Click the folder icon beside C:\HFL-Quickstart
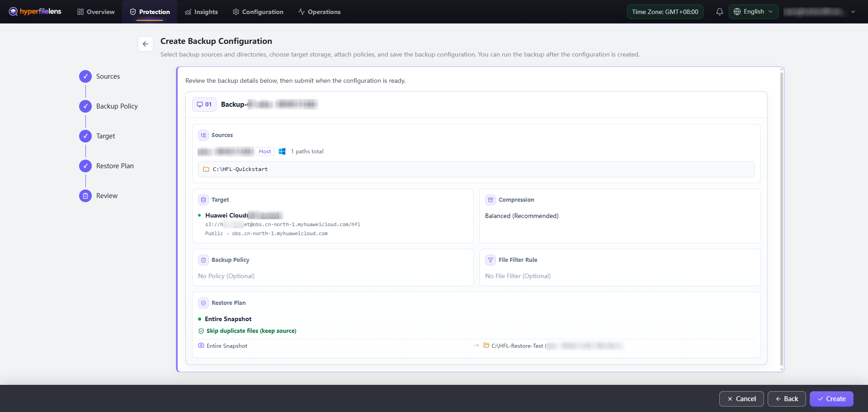 point(206,169)
